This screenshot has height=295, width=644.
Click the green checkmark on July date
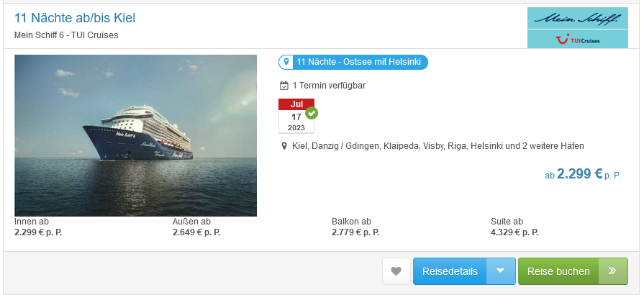click(312, 112)
